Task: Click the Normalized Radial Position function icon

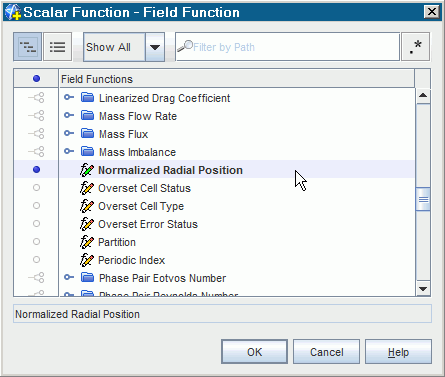Action: 87,170
